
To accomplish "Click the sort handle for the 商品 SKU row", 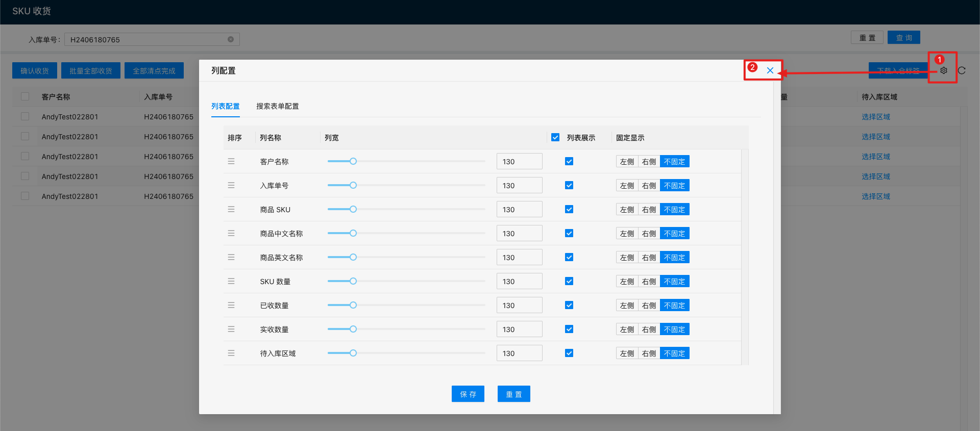I will (x=231, y=209).
